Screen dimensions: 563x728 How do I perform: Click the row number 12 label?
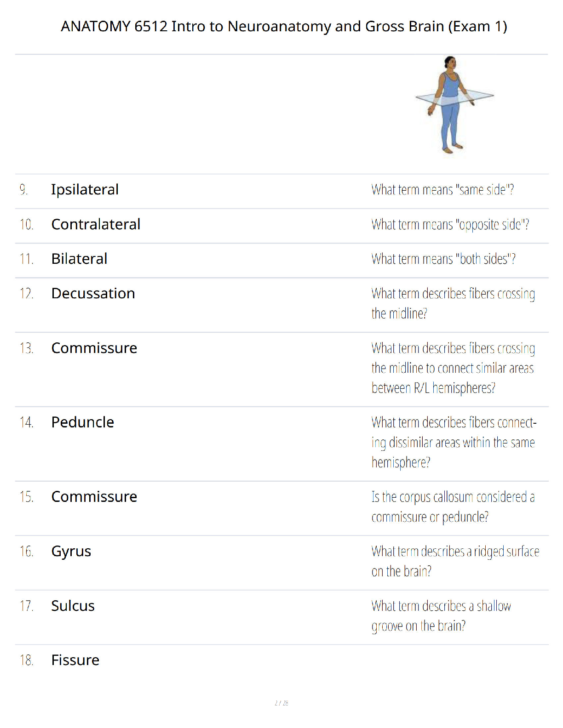27,293
